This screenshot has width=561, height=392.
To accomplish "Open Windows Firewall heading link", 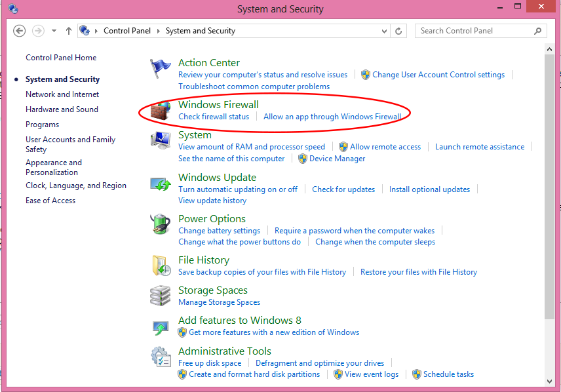I will point(218,104).
